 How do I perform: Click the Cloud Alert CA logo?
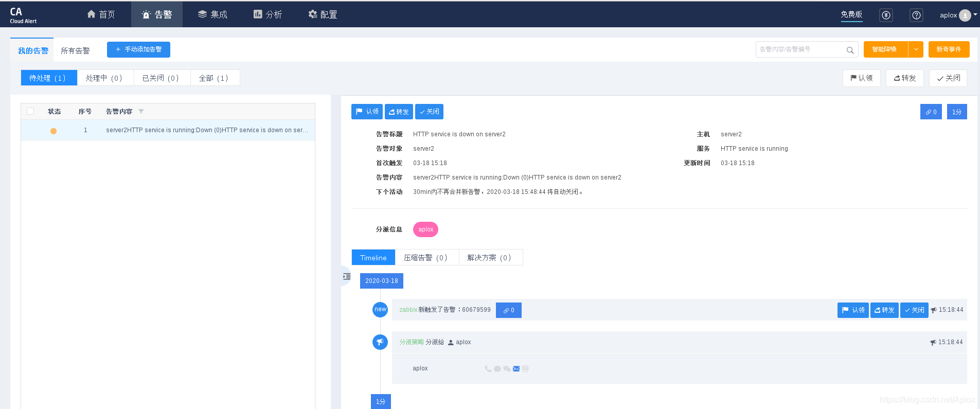23,15
